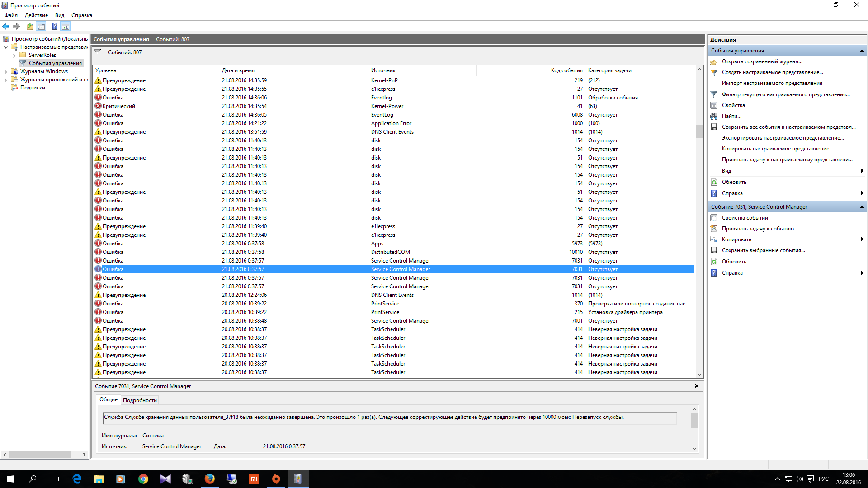The image size is (868, 488).
Task: Switch to the Подробности tab
Action: [140, 400]
